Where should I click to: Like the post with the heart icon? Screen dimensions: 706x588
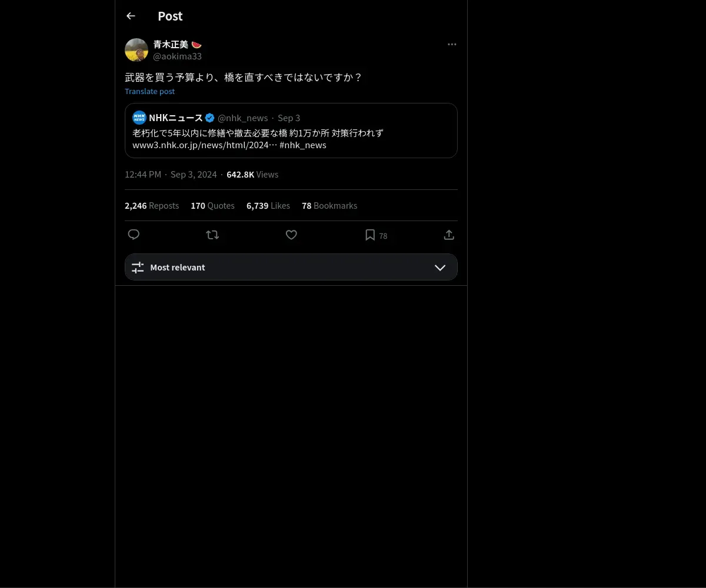(291, 235)
